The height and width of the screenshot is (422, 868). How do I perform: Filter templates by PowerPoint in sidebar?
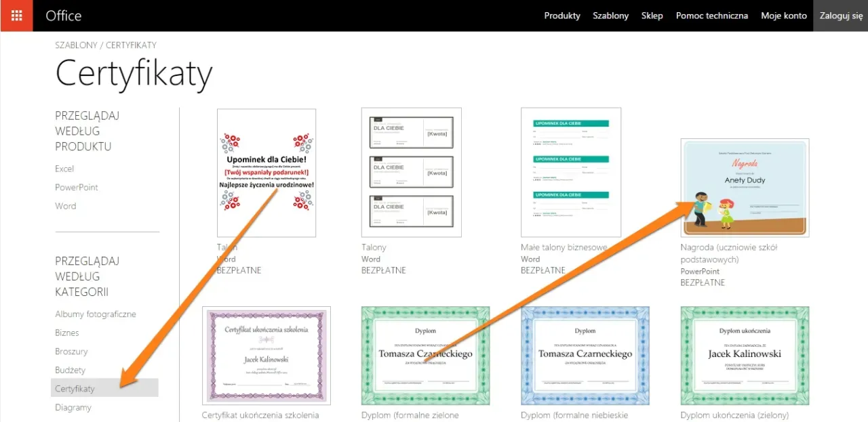77,188
